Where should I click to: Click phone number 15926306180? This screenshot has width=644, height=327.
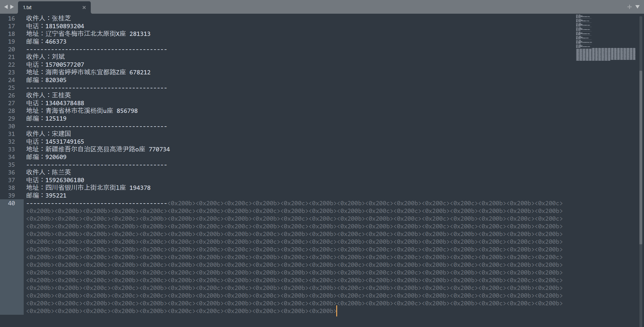point(65,180)
